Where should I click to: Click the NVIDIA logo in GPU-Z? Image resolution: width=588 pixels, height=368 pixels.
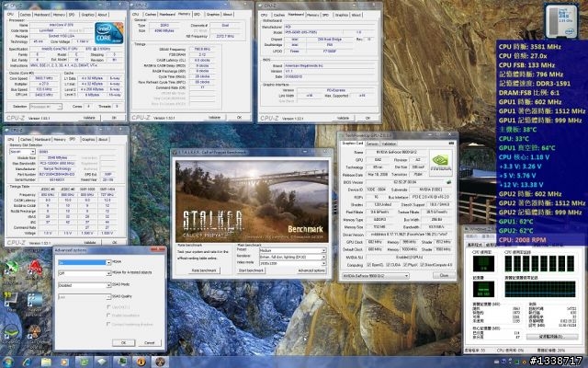point(440,161)
